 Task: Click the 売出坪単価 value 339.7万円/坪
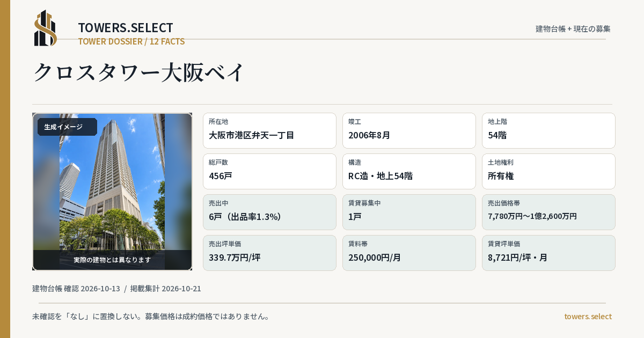[x=235, y=258]
